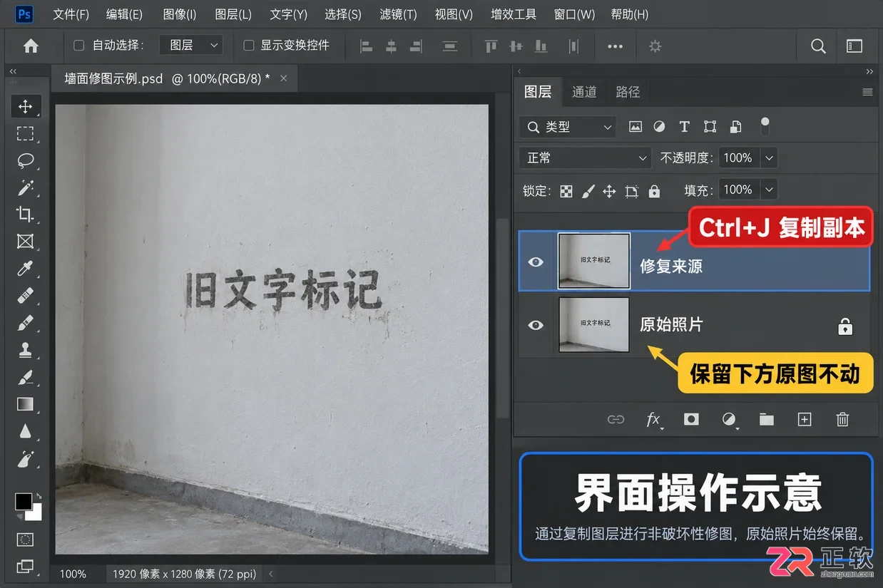This screenshot has width=883, height=588.
Task: Select the Lasso tool
Action: 25,160
